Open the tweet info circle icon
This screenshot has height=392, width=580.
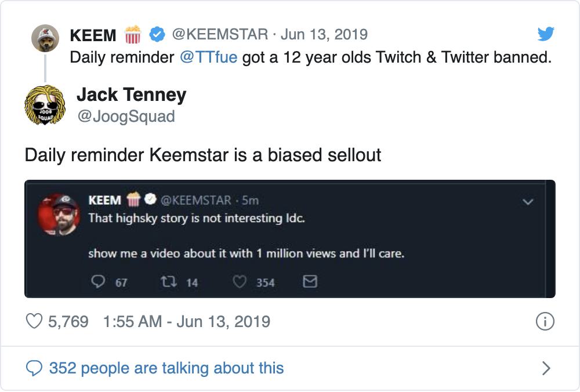coord(545,321)
